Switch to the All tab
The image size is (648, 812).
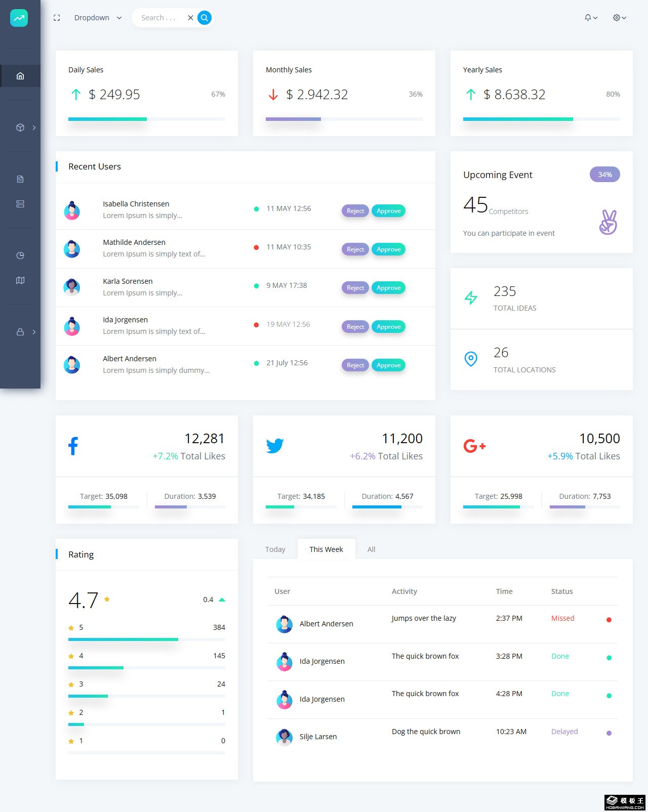tap(371, 549)
